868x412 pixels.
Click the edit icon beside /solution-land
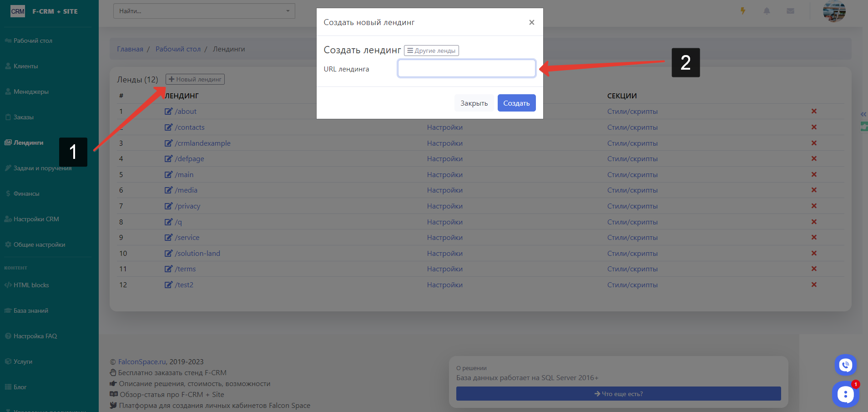pyautogui.click(x=168, y=254)
